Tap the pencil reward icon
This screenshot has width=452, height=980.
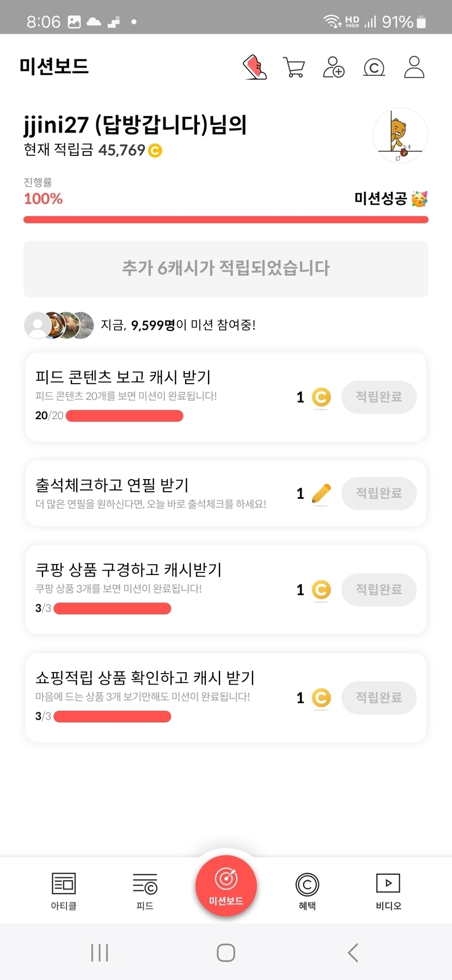(x=321, y=494)
